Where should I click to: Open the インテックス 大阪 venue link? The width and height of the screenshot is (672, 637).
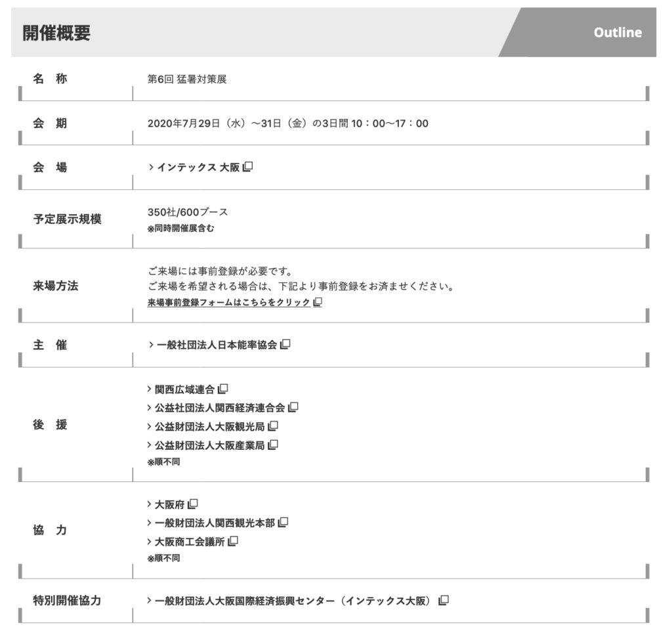(x=198, y=167)
